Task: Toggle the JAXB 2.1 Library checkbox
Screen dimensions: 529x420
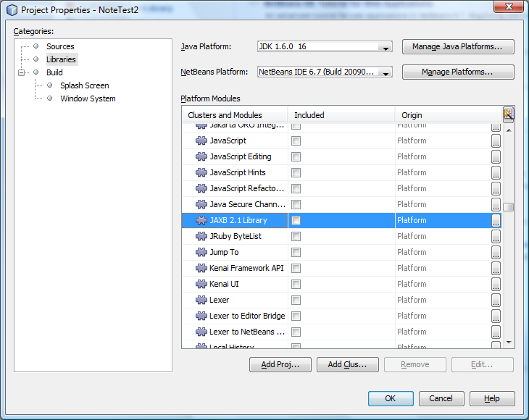Action: pos(296,220)
